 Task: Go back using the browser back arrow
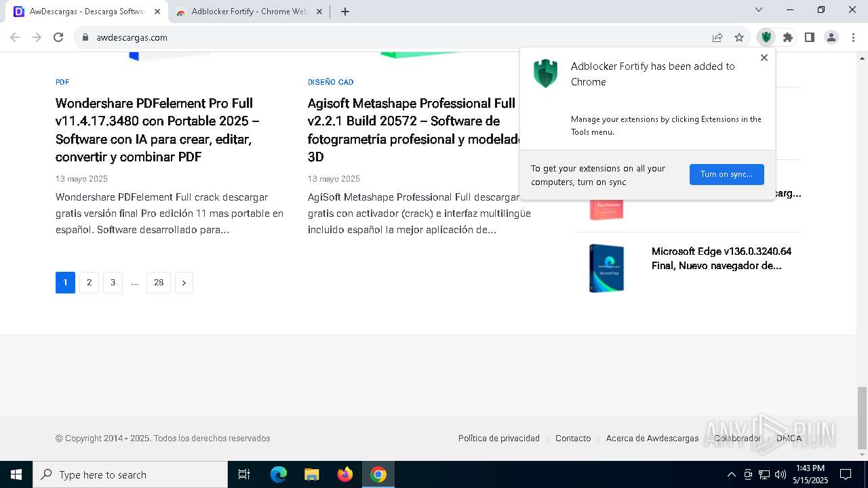[15, 37]
